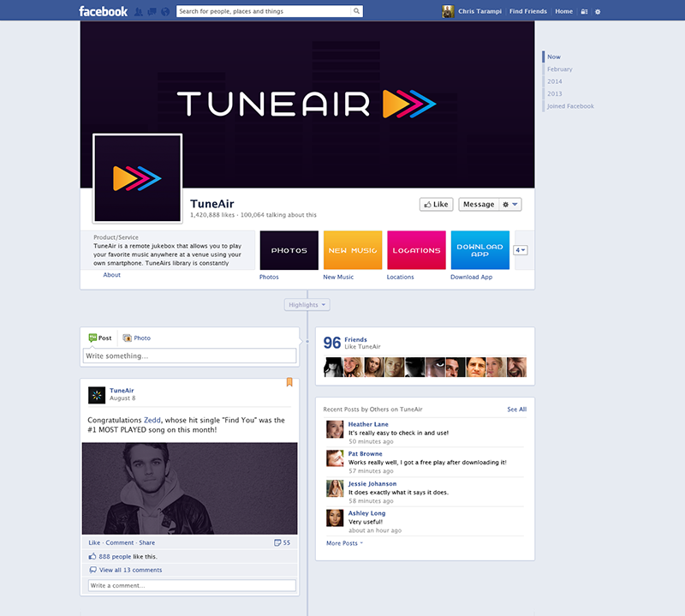685x616 pixels.
Task: Click Pat Browne's avatar
Action: click(335, 458)
